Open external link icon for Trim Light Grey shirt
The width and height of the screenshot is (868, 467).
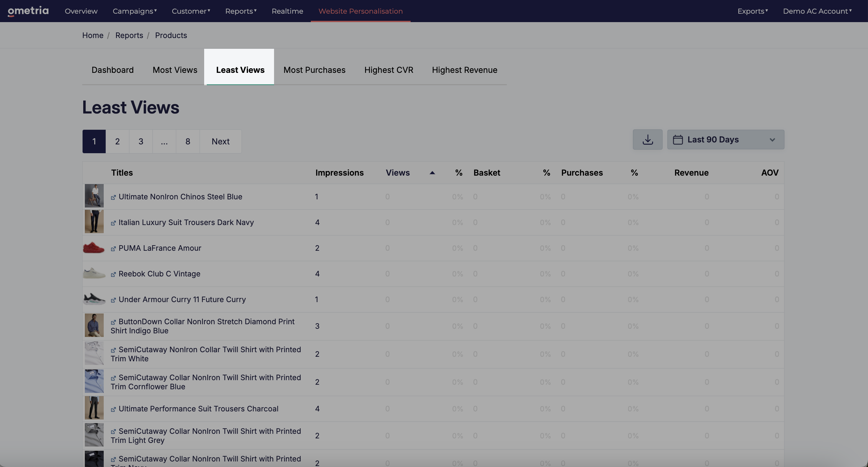[113, 432]
